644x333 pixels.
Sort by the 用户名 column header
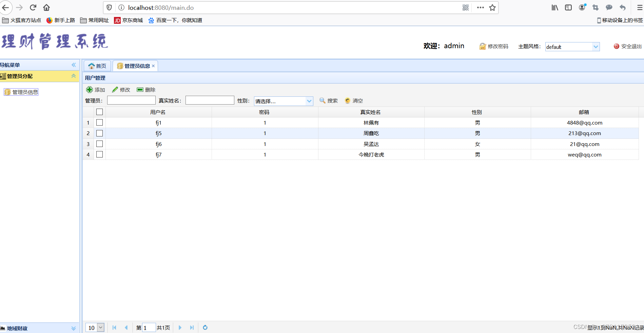[158, 112]
